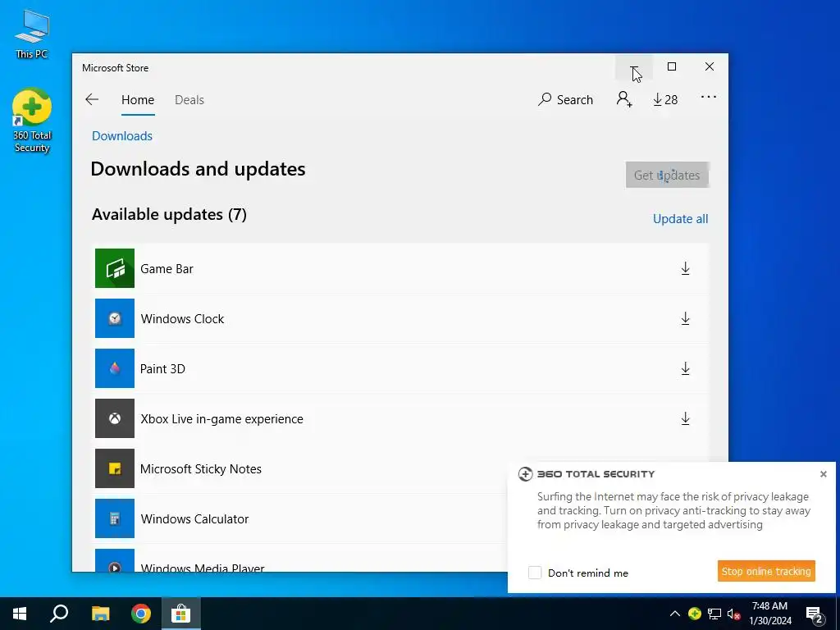Image resolution: width=840 pixels, height=630 pixels.
Task: Click the taskbar search icon
Action: point(59,614)
